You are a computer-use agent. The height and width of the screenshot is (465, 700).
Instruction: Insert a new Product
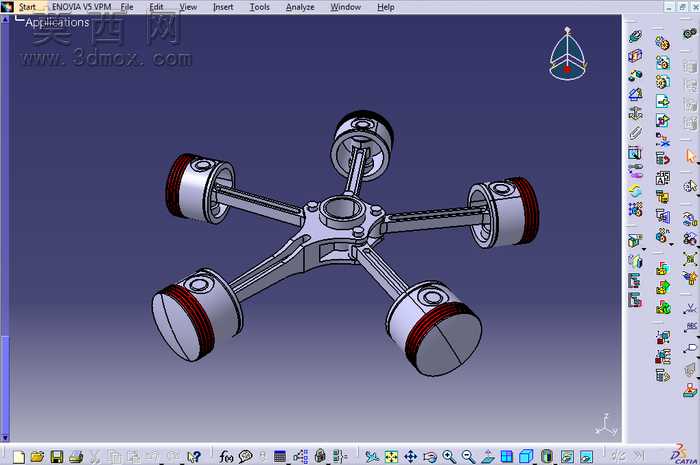tap(662, 62)
